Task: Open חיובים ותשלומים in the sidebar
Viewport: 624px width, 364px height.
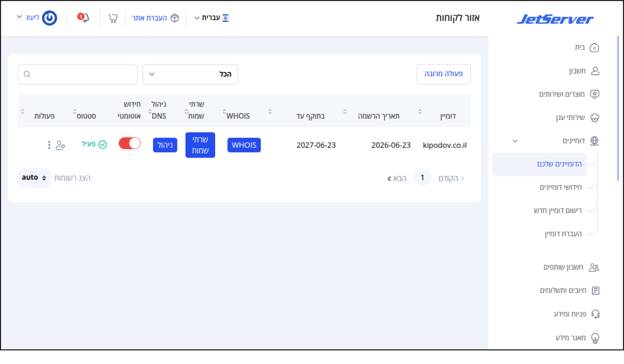Action: pos(562,290)
